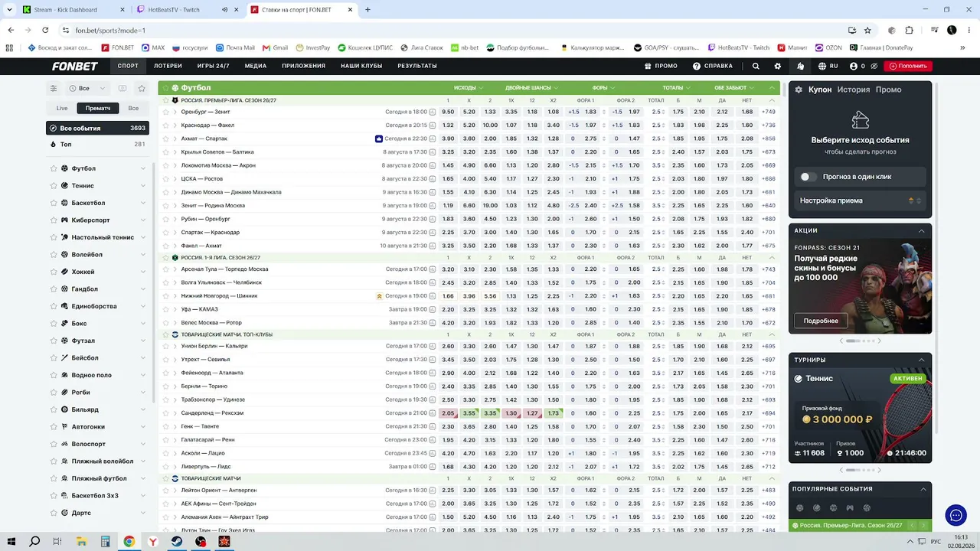Open statistics icon for Оренбург — Зенит
The image size is (980, 551).
[433, 112]
